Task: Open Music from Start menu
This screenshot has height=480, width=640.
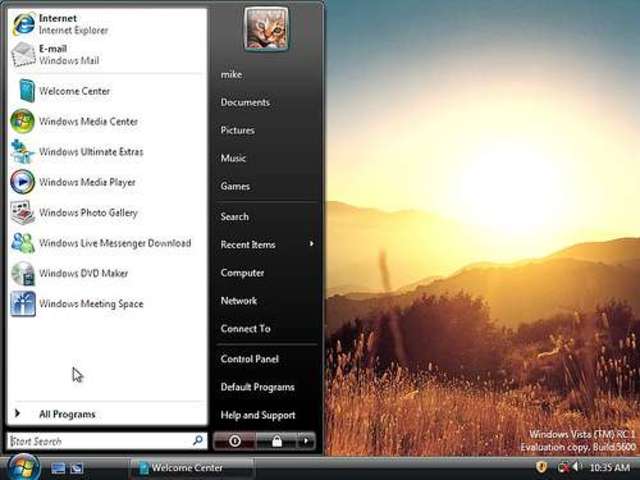Action: 233,158
